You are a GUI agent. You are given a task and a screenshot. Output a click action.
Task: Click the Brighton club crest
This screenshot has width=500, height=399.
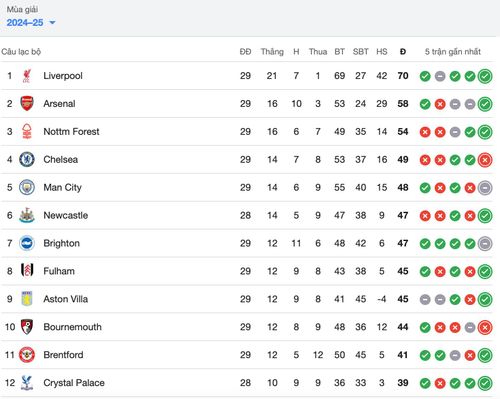point(27,243)
